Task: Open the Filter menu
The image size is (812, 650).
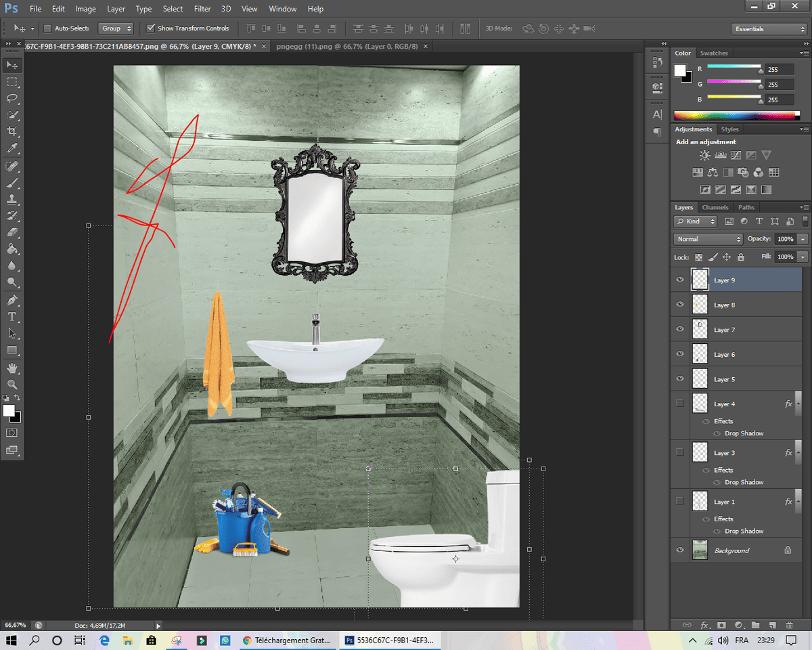Action: coord(202,9)
